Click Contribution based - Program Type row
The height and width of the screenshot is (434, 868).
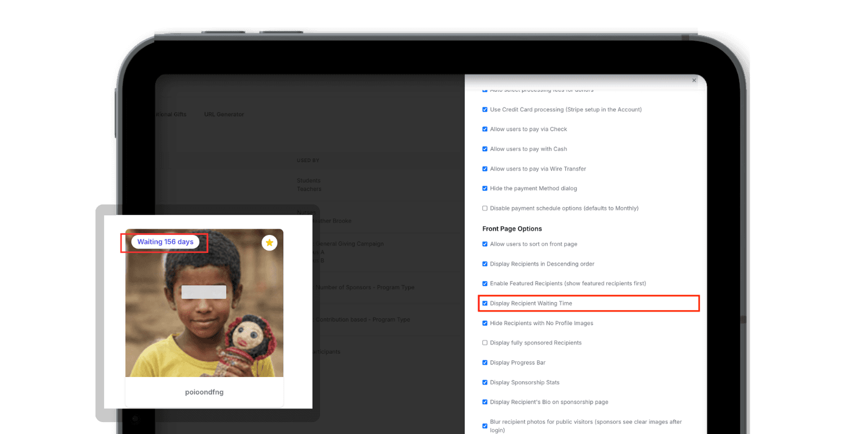pos(363,320)
